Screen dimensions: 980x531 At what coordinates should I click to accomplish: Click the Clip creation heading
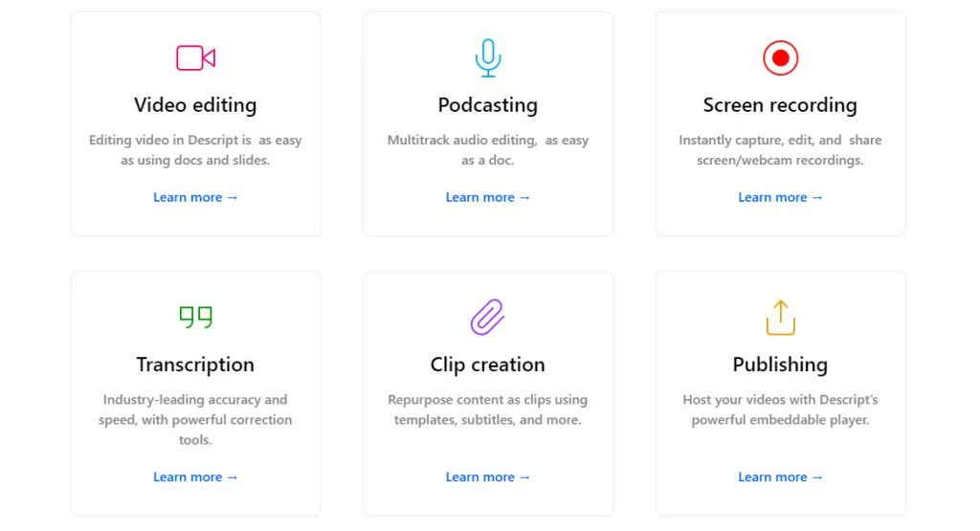click(x=487, y=365)
